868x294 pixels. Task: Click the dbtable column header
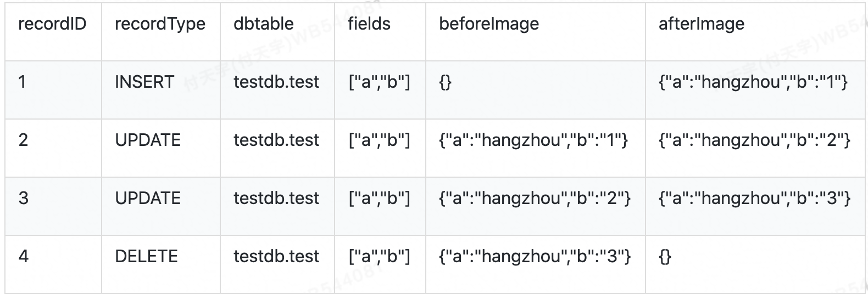[264, 24]
